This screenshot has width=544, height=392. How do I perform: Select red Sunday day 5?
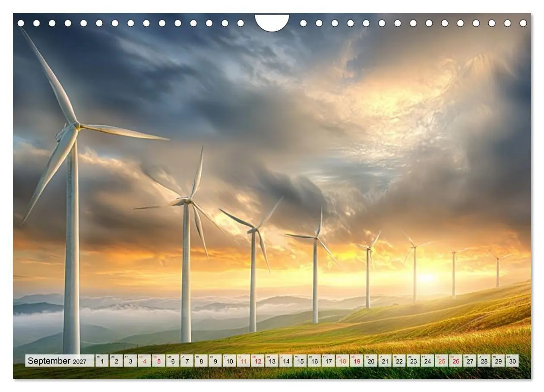tap(158, 361)
